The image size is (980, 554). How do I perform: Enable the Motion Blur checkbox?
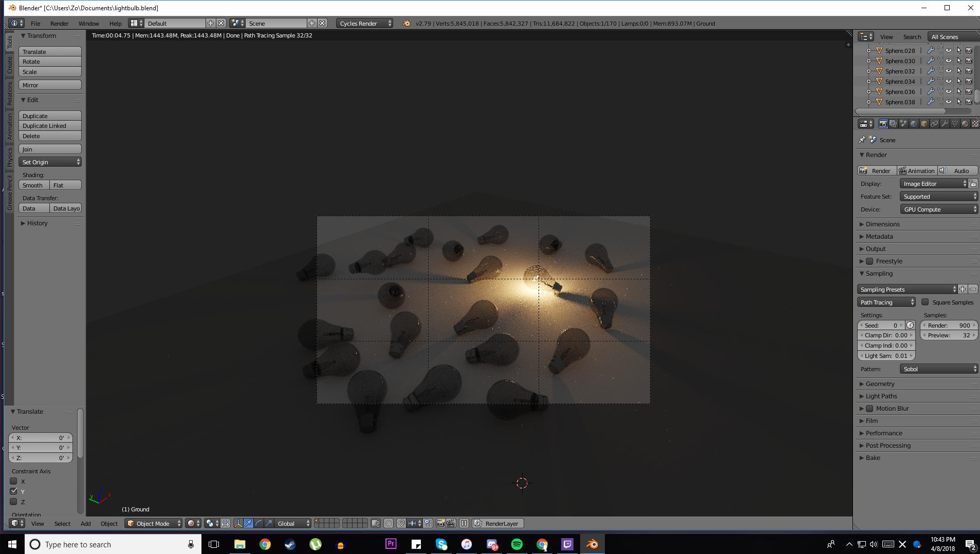(x=870, y=408)
